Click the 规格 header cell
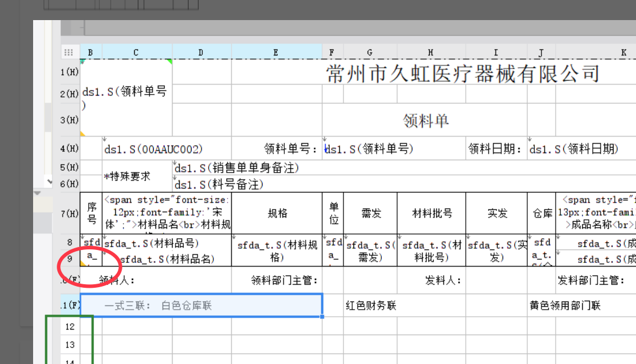This screenshot has width=636, height=364. coord(277,213)
